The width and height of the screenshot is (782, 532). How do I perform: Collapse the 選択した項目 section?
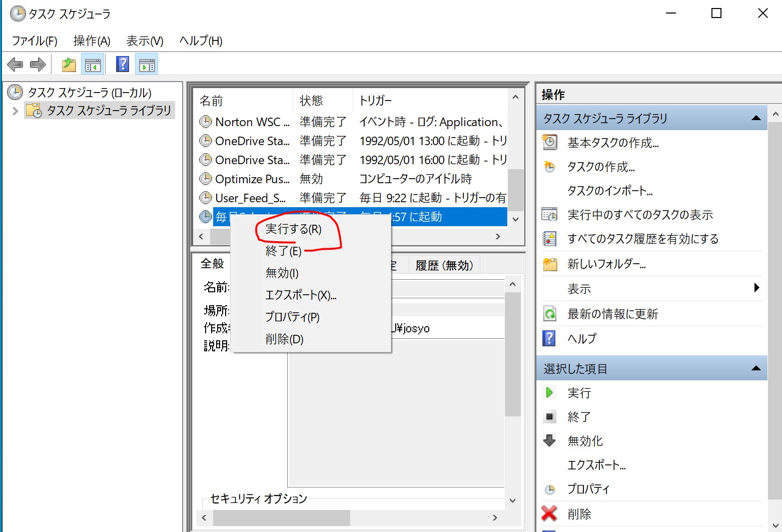pyautogui.click(x=756, y=368)
